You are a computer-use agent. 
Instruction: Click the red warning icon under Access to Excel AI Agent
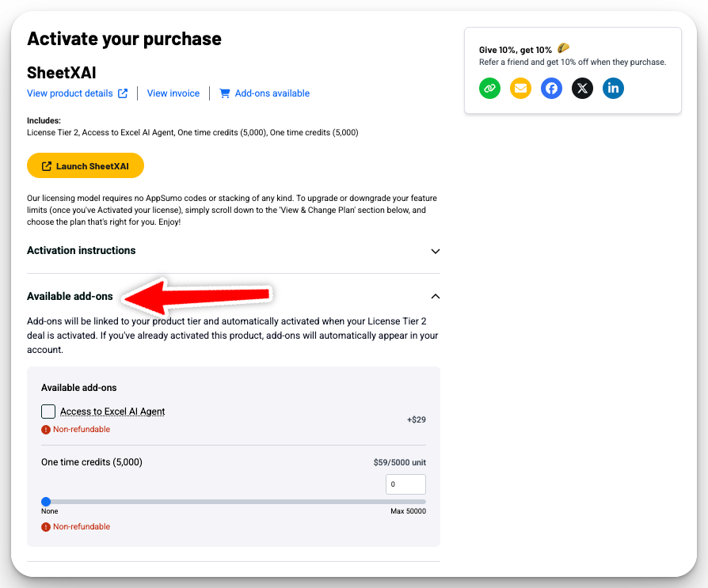46,430
